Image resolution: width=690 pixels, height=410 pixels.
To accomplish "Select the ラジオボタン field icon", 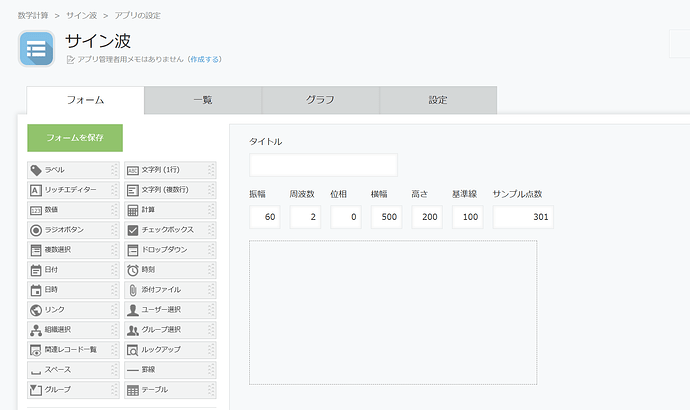I will pos(36,230).
